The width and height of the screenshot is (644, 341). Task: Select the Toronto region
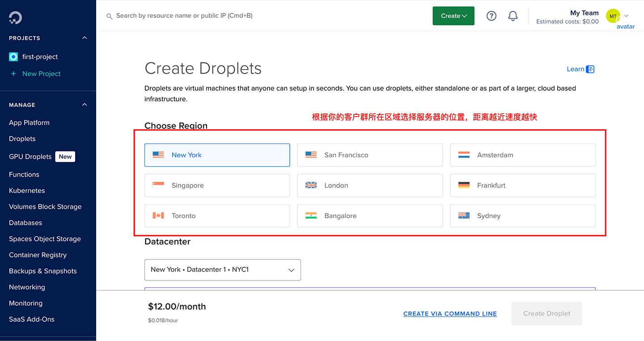click(217, 216)
